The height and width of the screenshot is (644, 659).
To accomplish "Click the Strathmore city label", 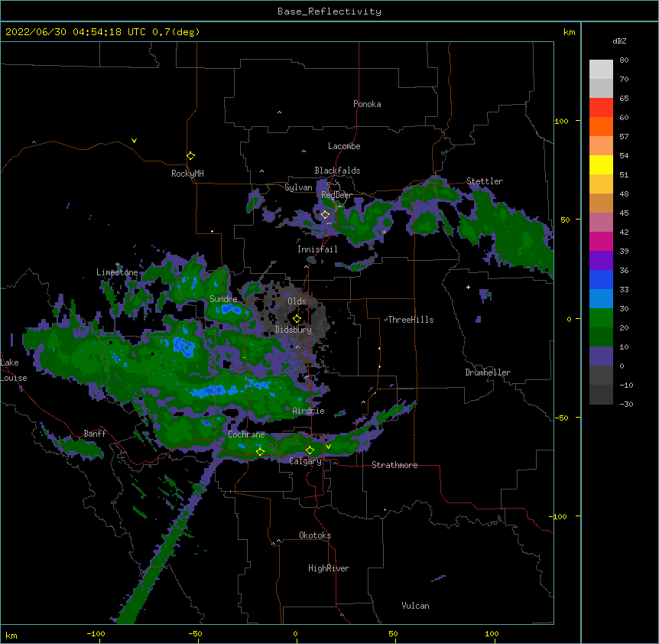I will click(x=394, y=465).
